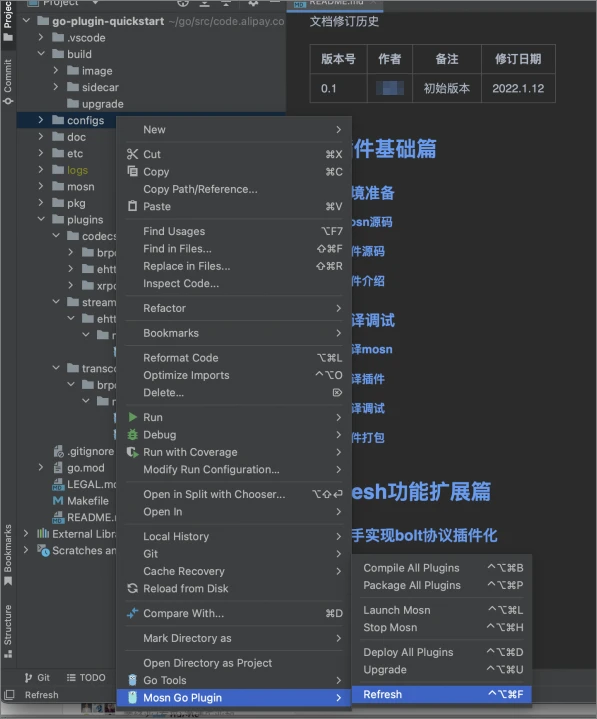Image resolution: width=597 pixels, height=719 pixels.
Task: Click the green Run triangle icon
Action: tap(133, 417)
